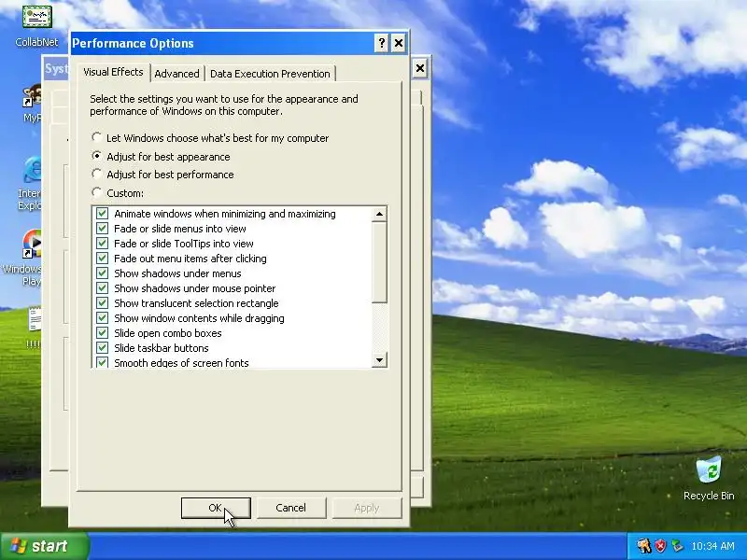This screenshot has width=747, height=560.
Task: Click the effects list scrollbar thumb
Action: (379, 262)
